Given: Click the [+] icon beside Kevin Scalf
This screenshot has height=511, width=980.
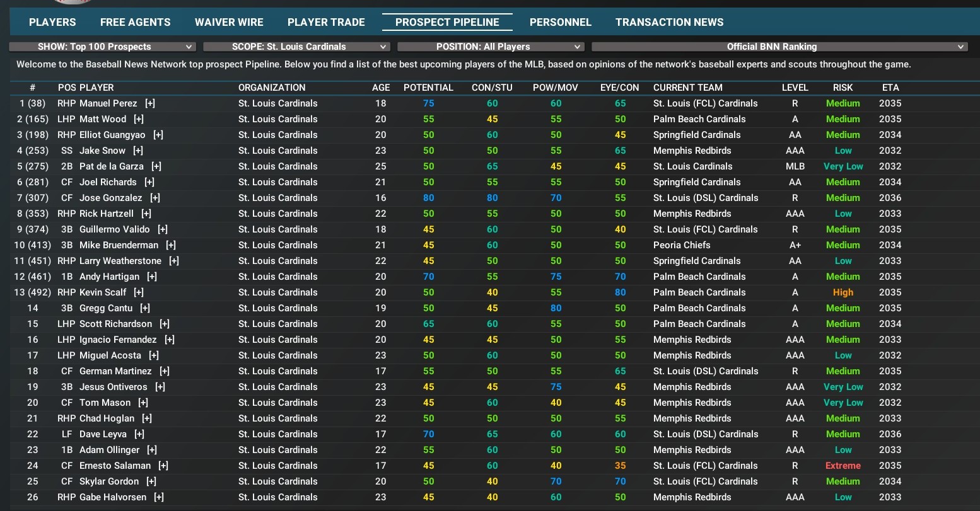Looking at the screenshot, I should 139,292.
